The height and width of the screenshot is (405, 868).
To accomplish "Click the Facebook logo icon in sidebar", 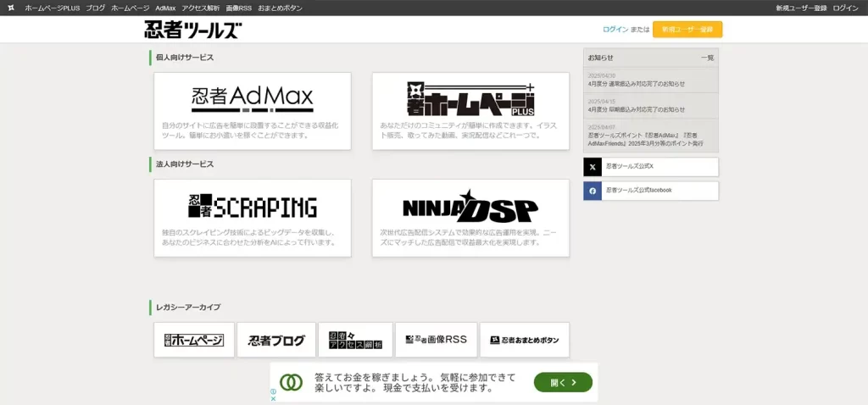I will 592,191.
